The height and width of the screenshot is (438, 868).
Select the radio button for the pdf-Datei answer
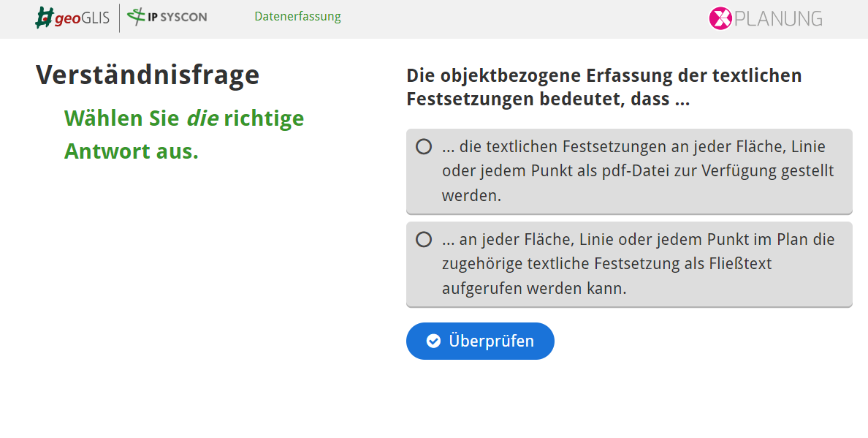[x=423, y=146]
